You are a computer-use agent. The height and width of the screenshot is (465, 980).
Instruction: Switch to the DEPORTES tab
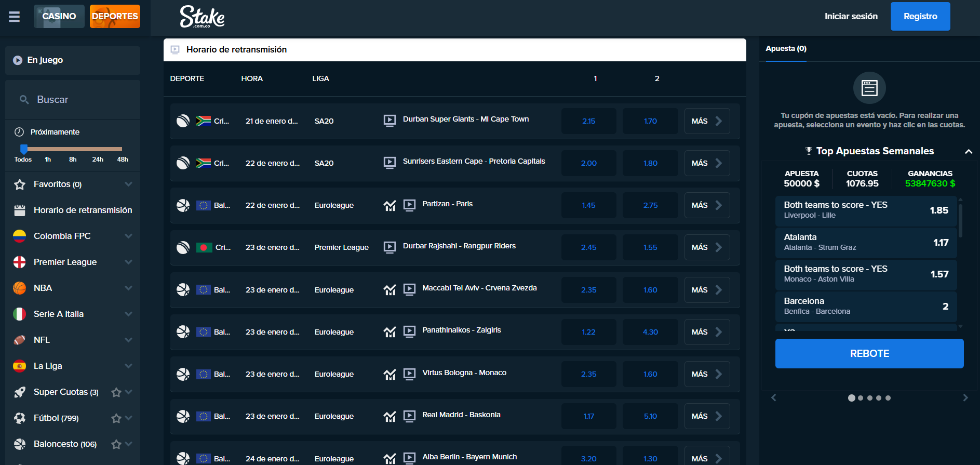(115, 16)
